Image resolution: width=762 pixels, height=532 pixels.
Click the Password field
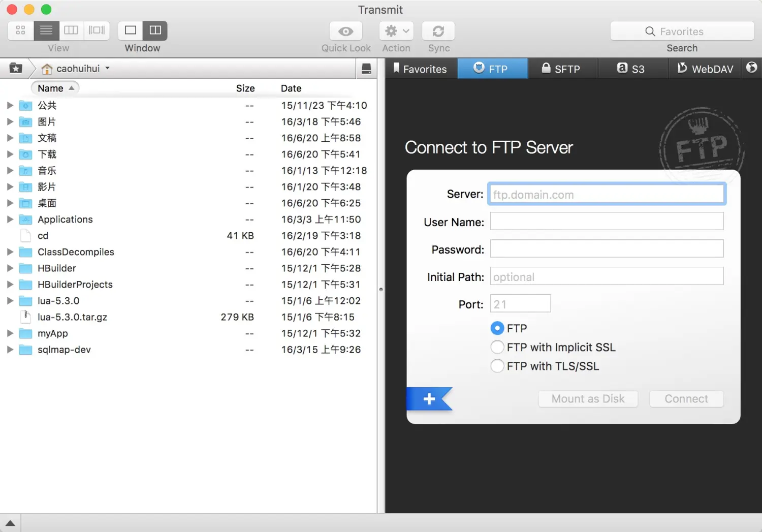click(607, 248)
